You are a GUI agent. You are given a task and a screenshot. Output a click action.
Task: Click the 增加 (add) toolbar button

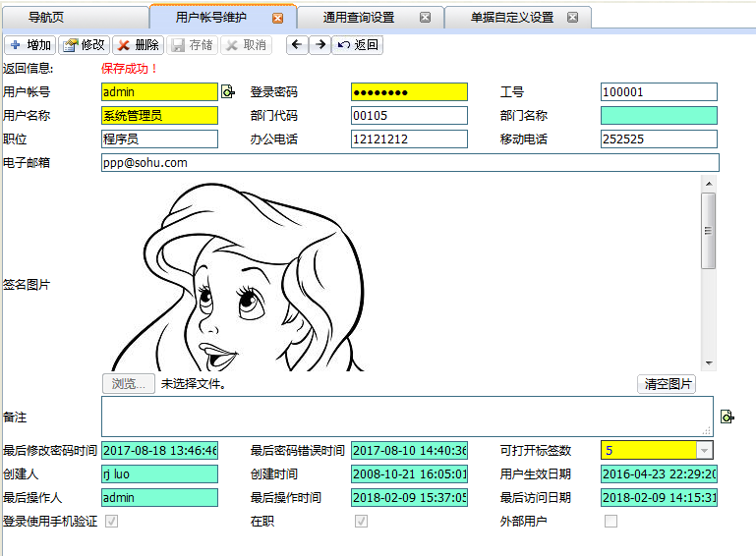click(x=30, y=45)
